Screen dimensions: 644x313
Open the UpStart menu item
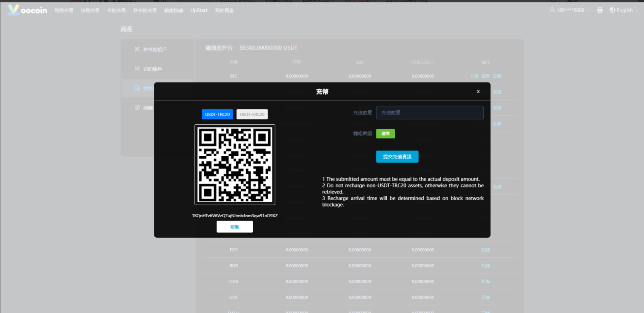tap(199, 11)
